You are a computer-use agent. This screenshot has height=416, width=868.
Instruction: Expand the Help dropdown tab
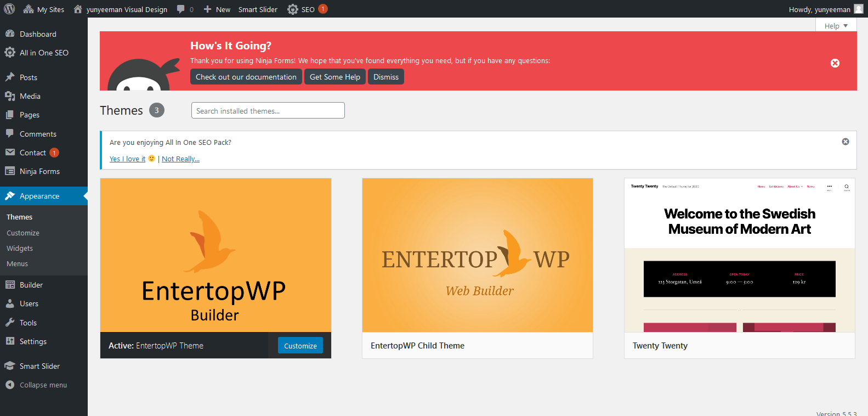coord(836,26)
